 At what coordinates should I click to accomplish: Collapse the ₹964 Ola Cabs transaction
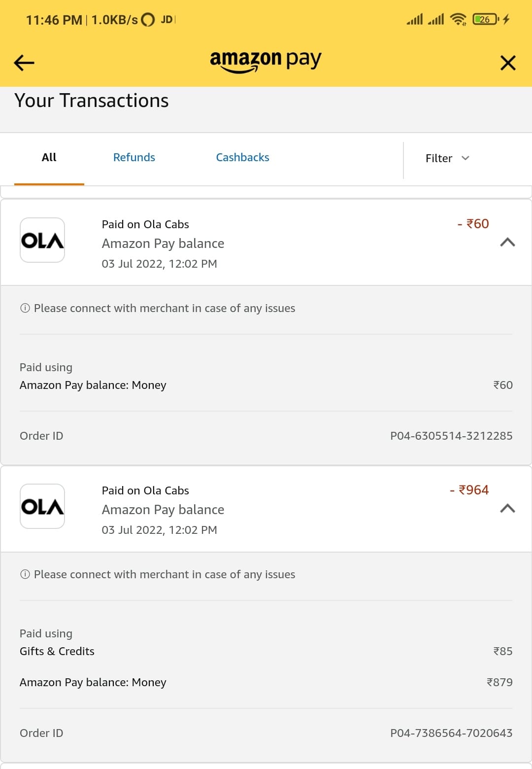coord(507,508)
